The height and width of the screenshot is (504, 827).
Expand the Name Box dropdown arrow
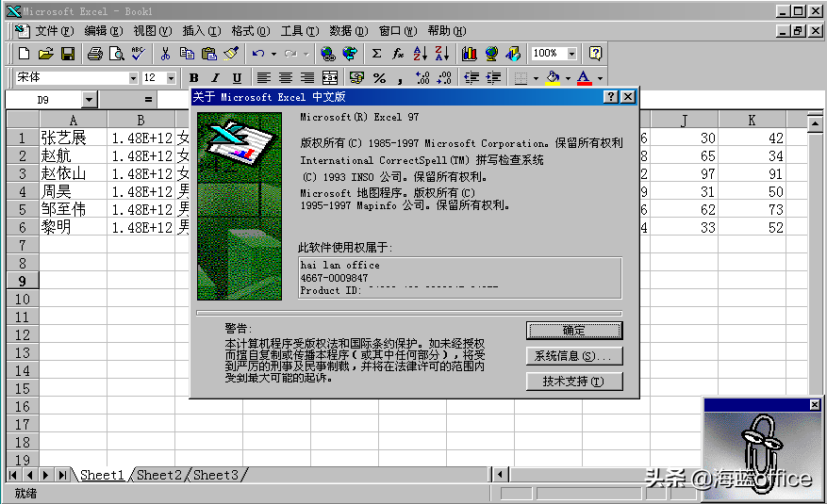90,100
